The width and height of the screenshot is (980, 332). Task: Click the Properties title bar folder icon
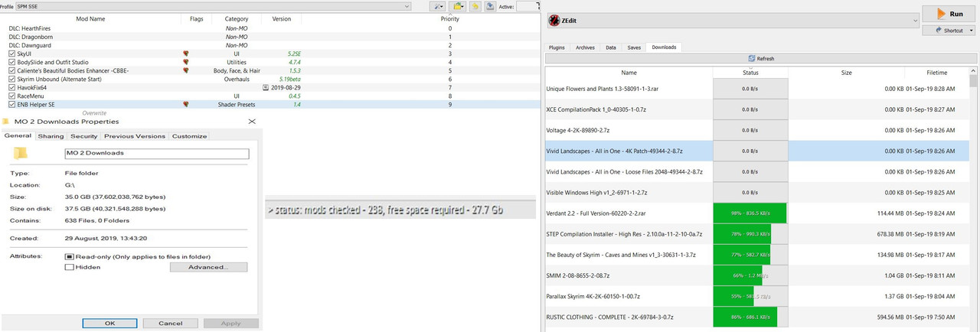[6, 121]
